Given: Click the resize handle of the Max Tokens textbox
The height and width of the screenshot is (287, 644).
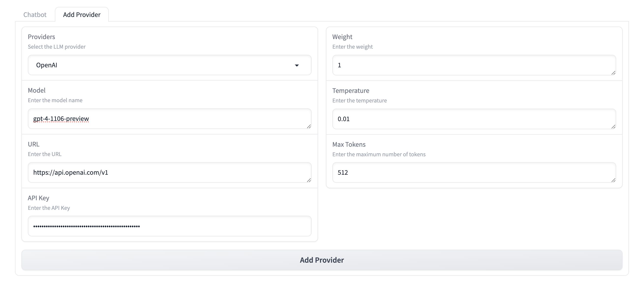Looking at the screenshot, I should (613, 180).
